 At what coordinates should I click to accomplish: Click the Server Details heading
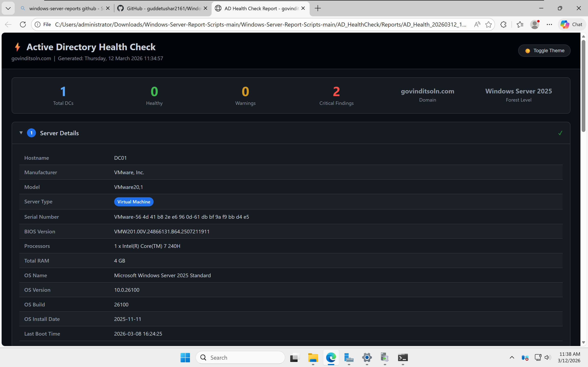click(x=59, y=133)
